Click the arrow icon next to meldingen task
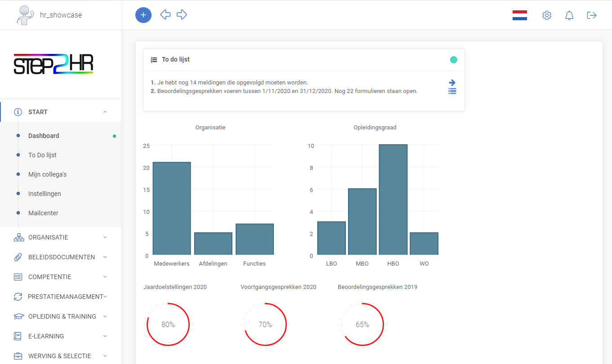Image resolution: width=612 pixels, height=364 pixels. (452, 82)
